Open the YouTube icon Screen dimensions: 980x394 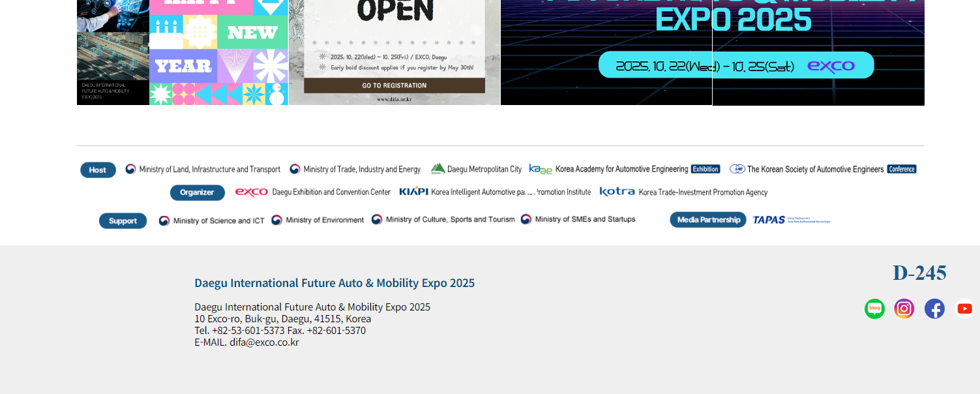click(964, 309)
